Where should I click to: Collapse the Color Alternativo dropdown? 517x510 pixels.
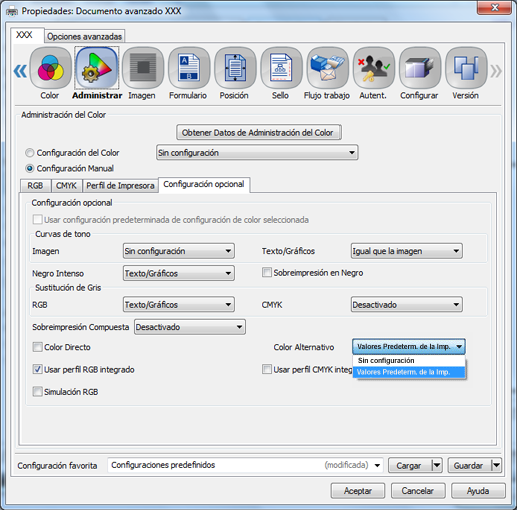point(409,347)
